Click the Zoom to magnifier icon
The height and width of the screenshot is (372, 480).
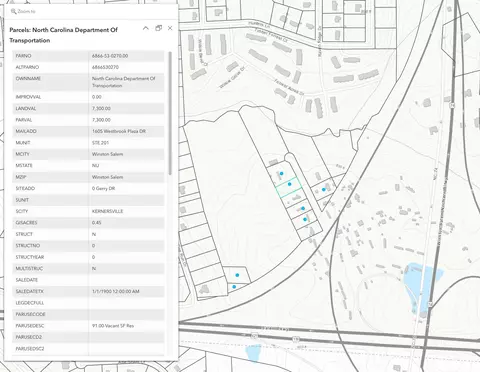[14, 11]
